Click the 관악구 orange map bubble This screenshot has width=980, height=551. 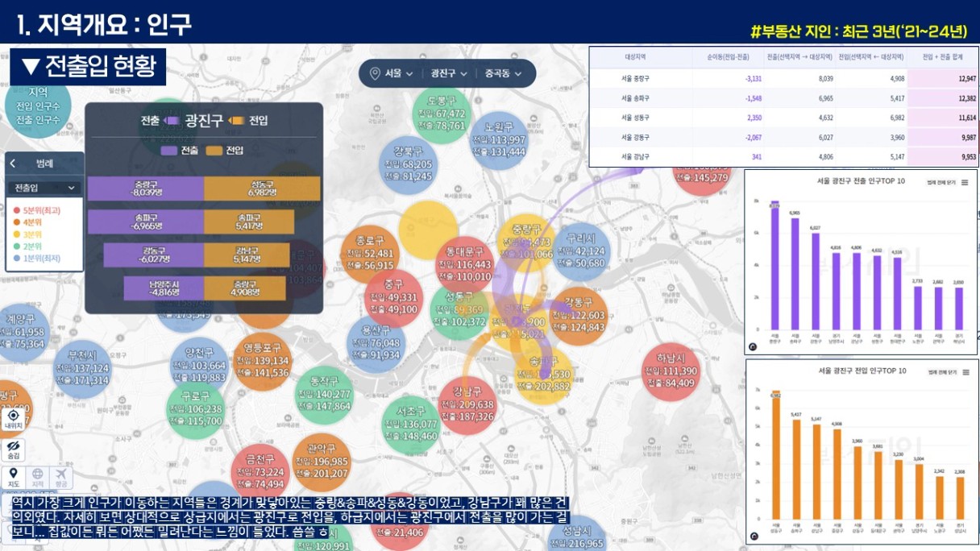[322, 462]
